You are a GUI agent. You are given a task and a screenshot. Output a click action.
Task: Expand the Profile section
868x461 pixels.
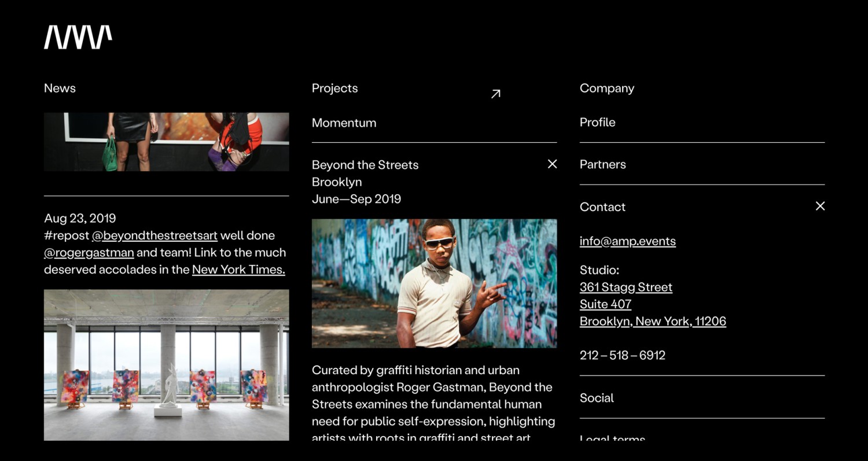[598, 122]
